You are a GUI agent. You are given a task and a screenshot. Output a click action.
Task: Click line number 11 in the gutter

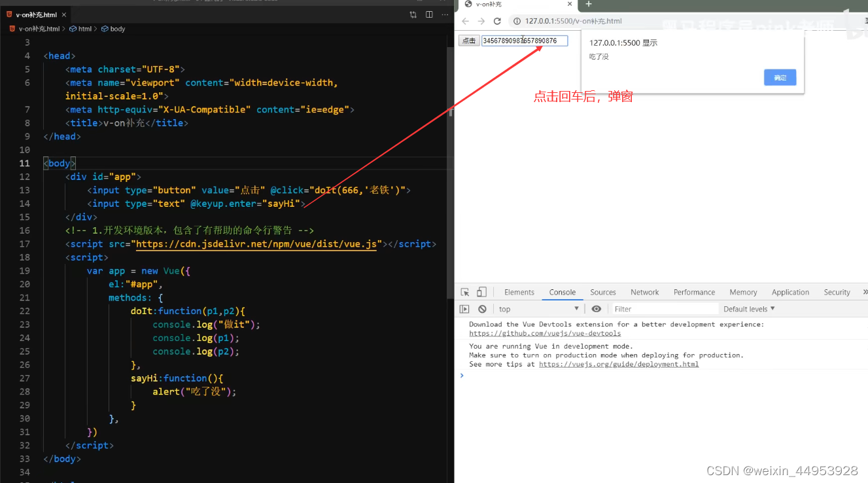pos(25,164)
